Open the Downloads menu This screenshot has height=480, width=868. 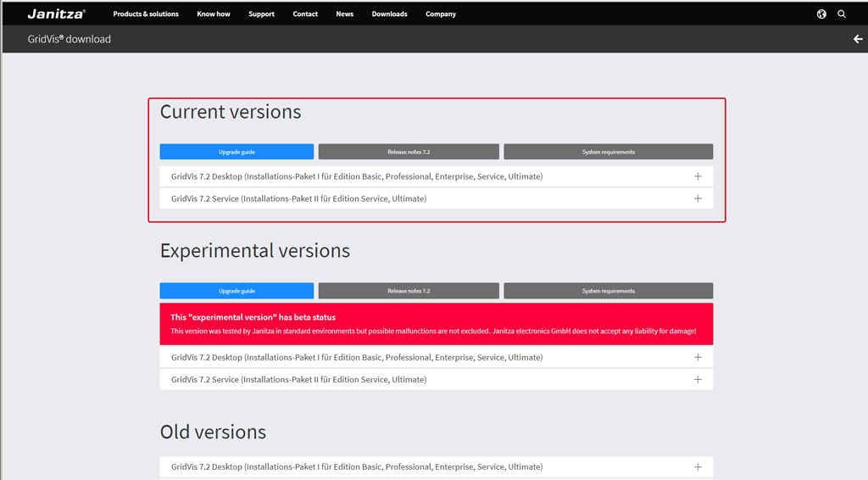(389, 14)
